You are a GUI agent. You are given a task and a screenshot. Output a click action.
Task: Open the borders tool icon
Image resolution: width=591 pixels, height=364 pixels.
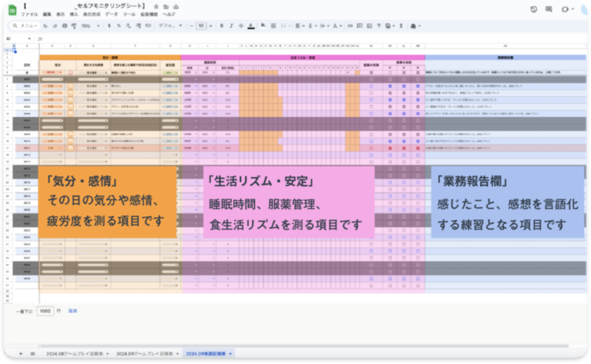[272, 26]
